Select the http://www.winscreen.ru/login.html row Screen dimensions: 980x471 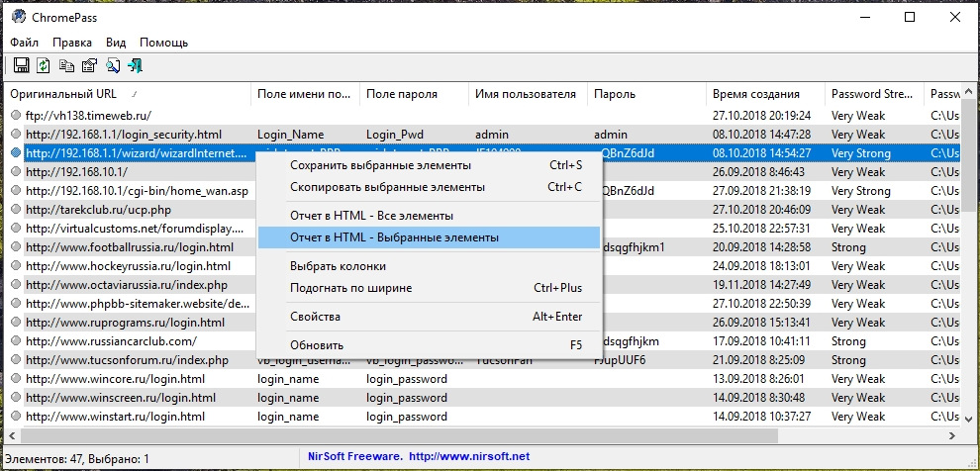(482, 398)
